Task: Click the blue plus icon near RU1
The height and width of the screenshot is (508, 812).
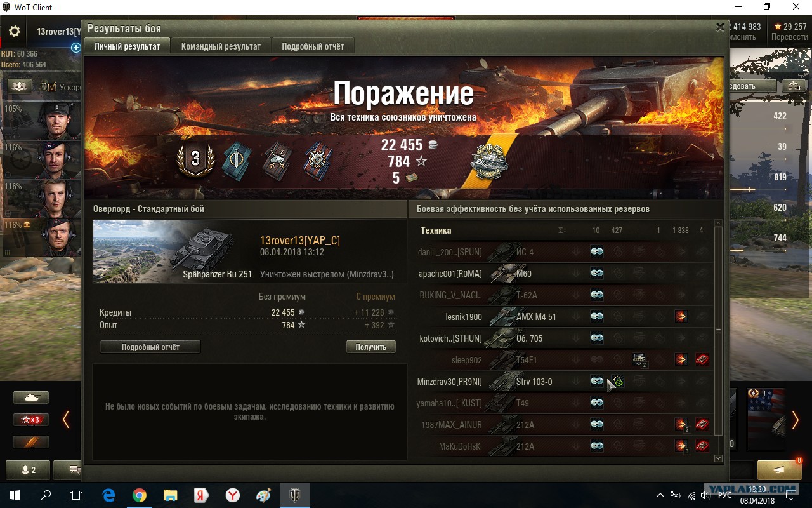Action: (76, 48)
